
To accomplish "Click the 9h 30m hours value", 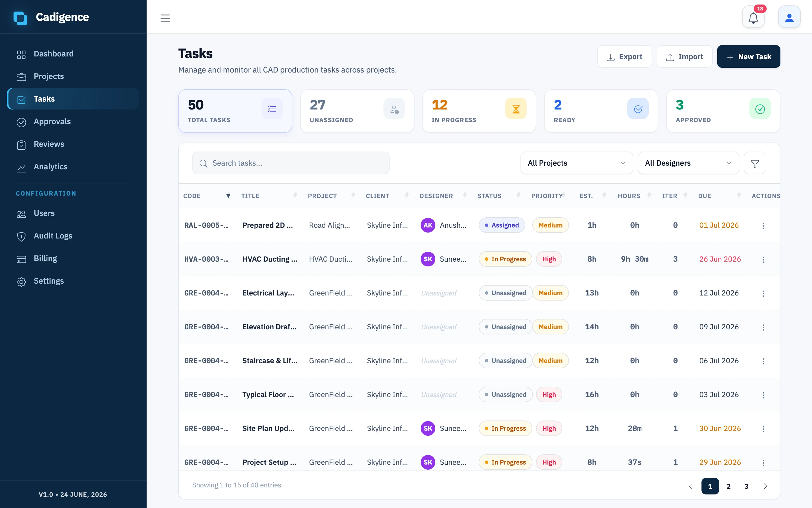I will click(x=634, y=259).
